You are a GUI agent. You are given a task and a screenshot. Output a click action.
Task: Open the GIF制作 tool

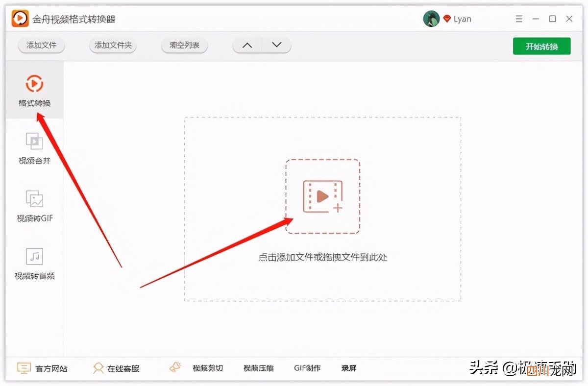(x=307, y=368)
